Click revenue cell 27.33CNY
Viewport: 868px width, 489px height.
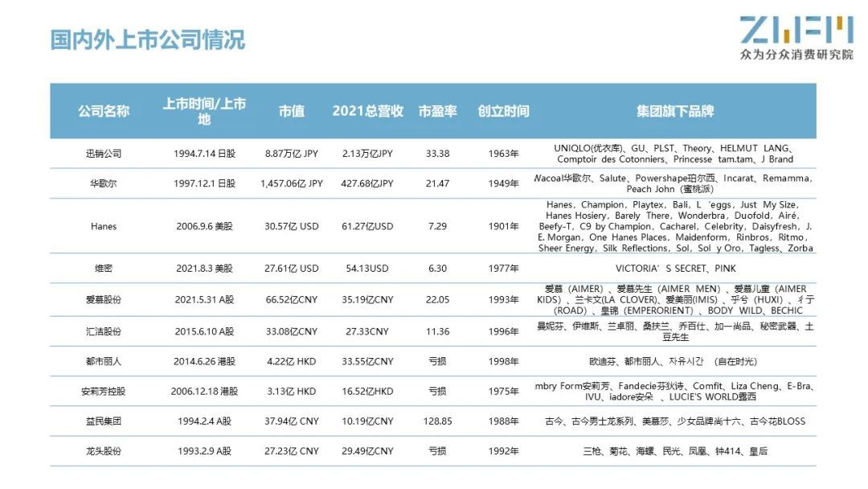pos(367,331)
